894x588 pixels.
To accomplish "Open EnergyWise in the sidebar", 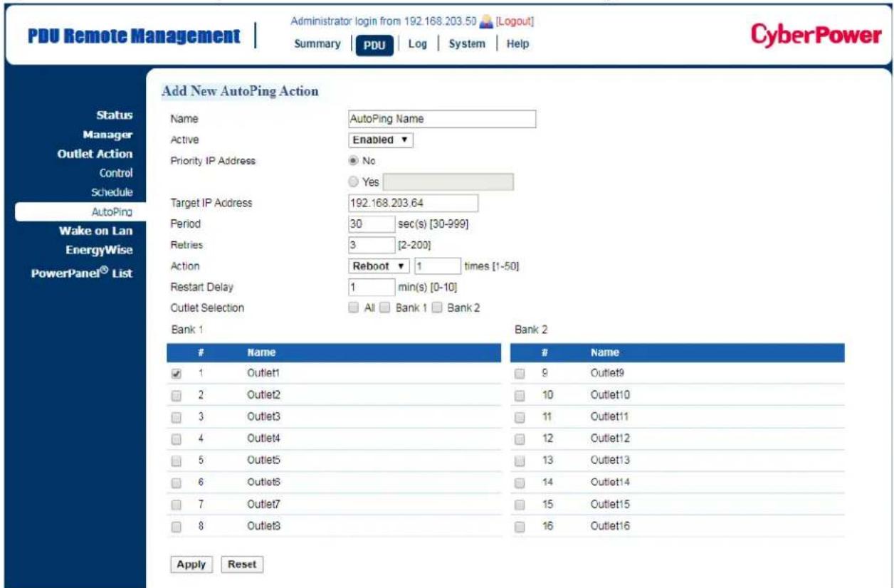I will (99, 250).
